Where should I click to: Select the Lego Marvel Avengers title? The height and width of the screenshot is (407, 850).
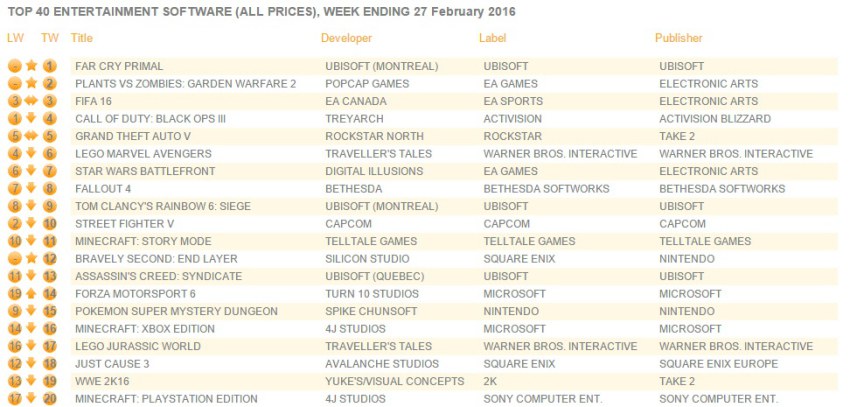(143, 153)
